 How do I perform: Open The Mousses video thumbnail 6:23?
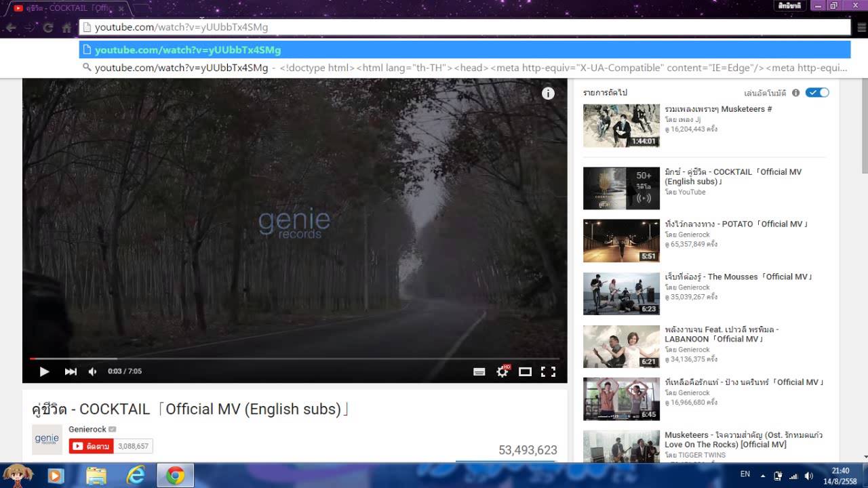point(621,293)
